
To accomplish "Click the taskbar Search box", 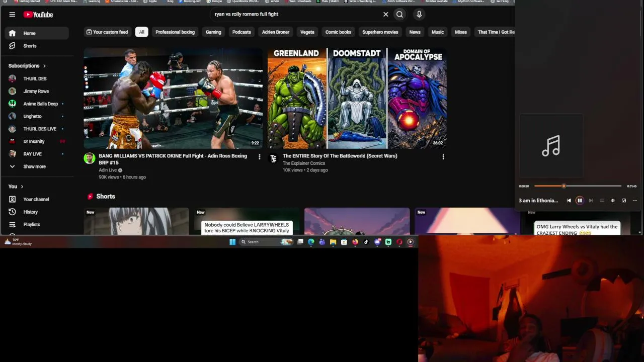I will [266, 242].
